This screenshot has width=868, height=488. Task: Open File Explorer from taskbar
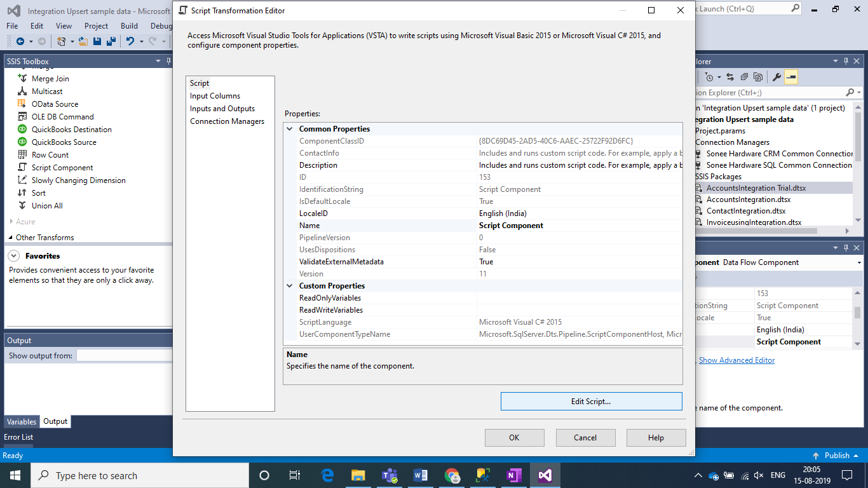pyautogui.click(x=358, y=475)
